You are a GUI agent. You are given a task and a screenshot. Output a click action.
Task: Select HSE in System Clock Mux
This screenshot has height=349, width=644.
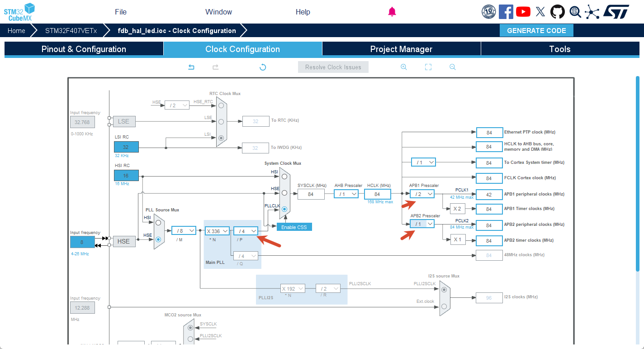[284, 193]
